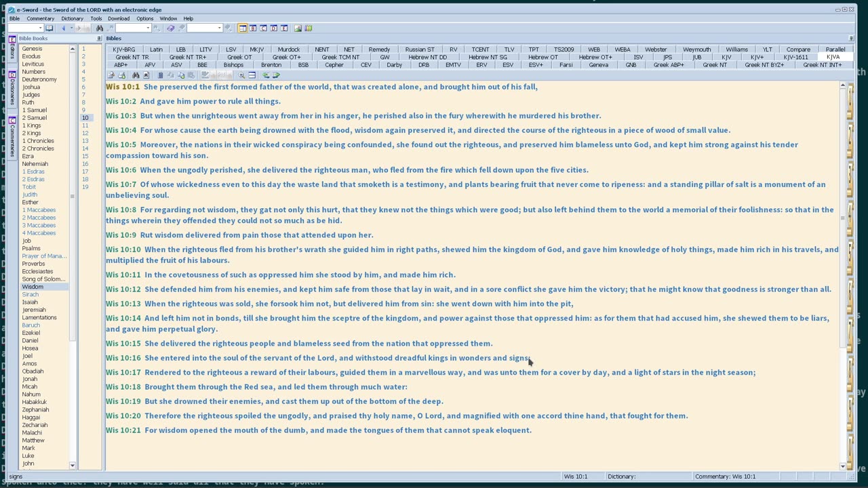Switch to the KJV-1611 Bible tab
This screenshot has height=488, width=868.
(795, 57)
